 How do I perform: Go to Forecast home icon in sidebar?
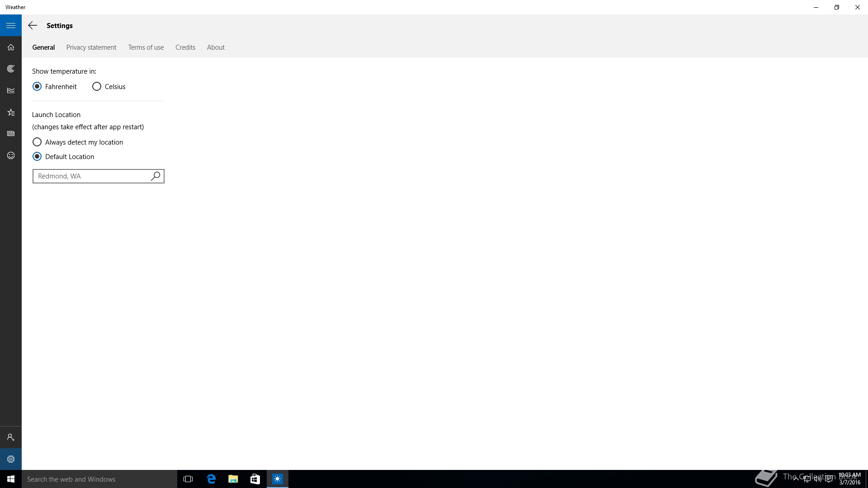(11, 47)
